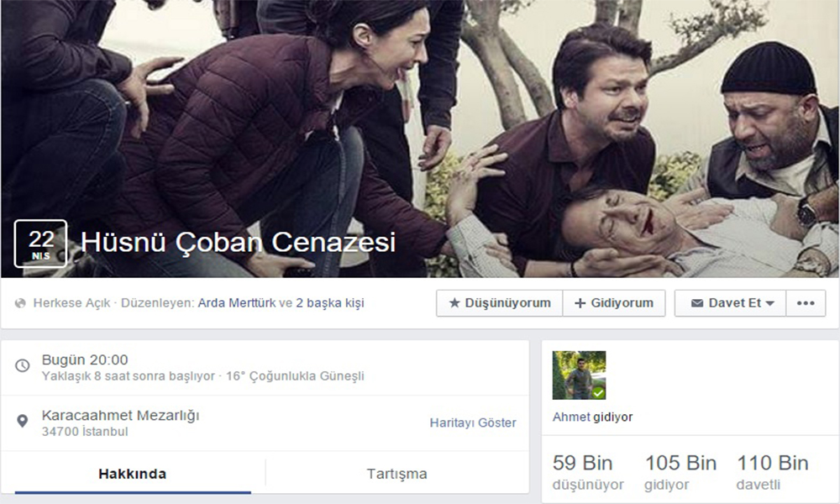Click the calendar date badge showing 22
Viewport: 840px width, 504px height.
click(x=40, y=243)
